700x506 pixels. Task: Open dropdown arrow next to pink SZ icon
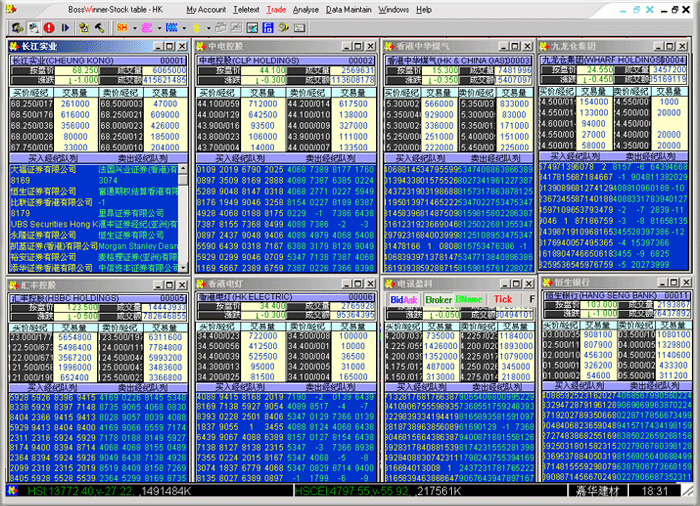coord(159,28)
